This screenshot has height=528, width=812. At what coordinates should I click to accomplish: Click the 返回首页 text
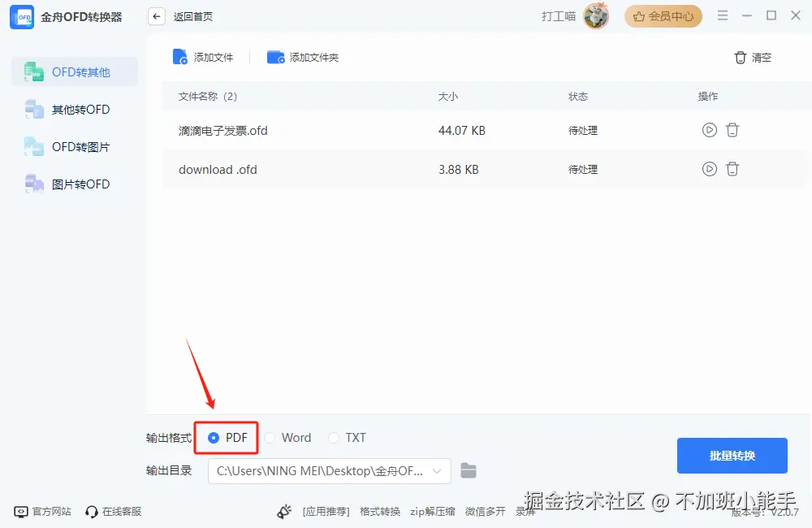tap(193, 16)
